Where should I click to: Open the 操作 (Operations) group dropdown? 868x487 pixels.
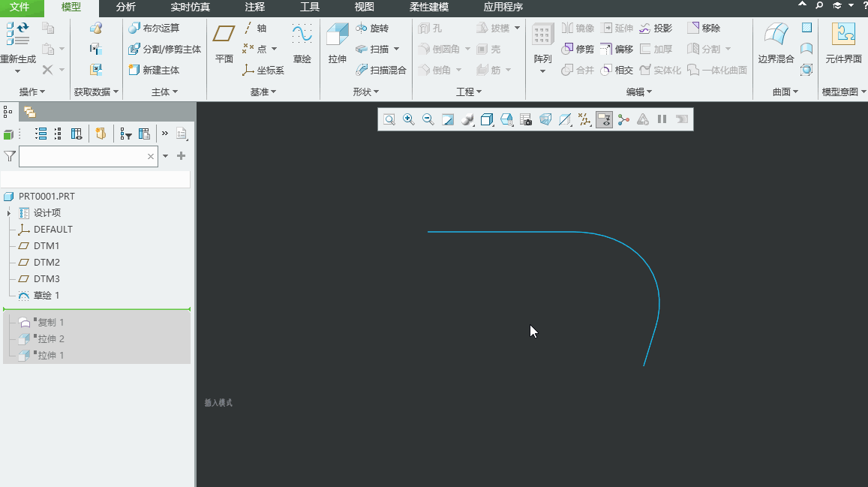click(x=32, y=92)
